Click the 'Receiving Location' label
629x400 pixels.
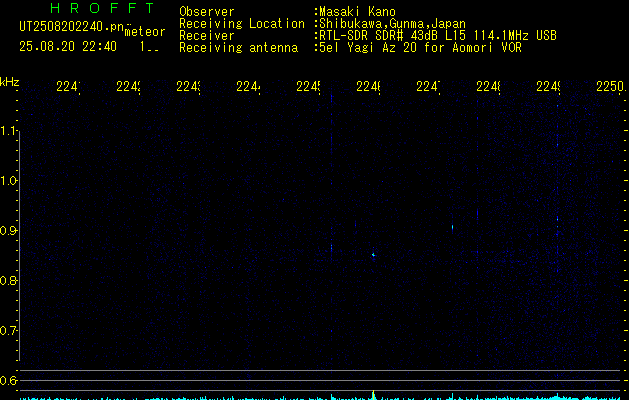(x=242, y=24)
